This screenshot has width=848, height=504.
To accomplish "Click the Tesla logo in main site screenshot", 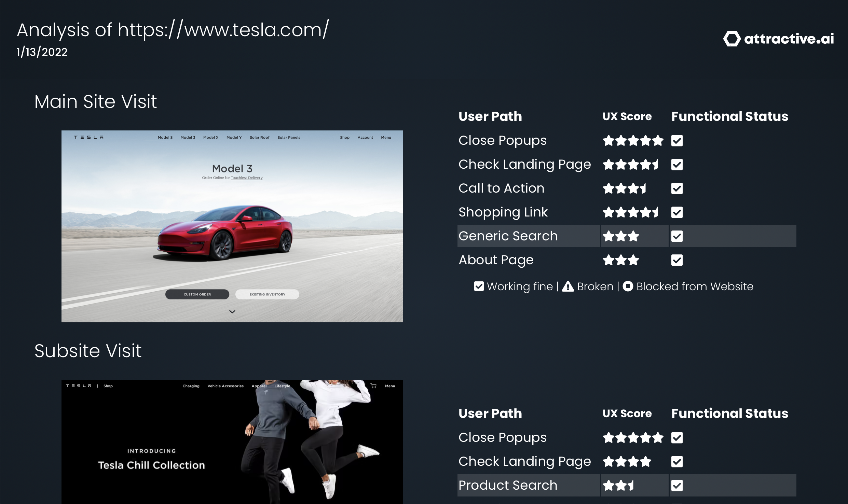I will (88, 137).
